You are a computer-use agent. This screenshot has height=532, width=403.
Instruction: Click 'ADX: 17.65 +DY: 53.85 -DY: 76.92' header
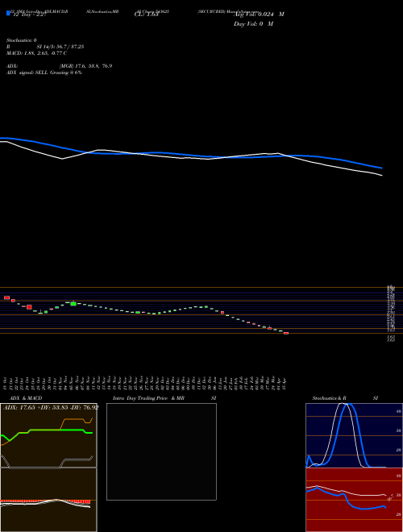pos(51,408)
